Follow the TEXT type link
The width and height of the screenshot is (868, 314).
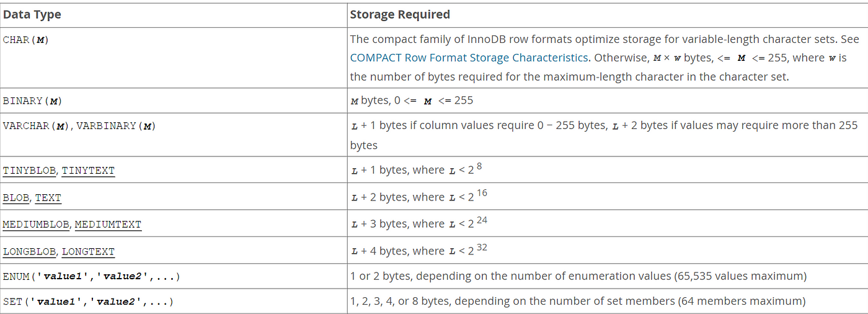click(x=48, y=198)
